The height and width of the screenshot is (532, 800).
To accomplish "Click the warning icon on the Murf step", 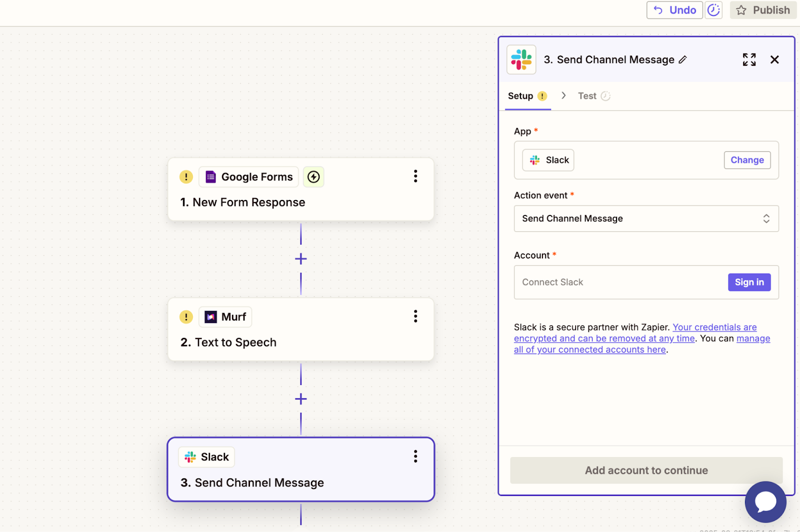I will point(185,316).
